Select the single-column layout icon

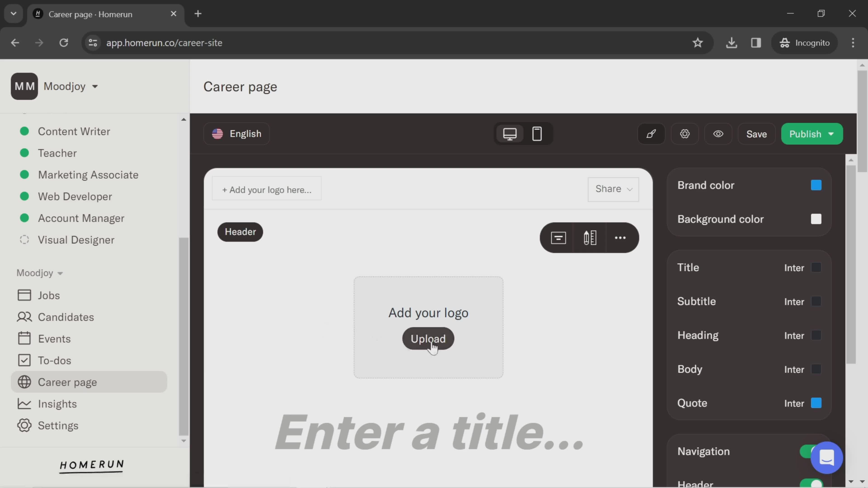(558, 237)
